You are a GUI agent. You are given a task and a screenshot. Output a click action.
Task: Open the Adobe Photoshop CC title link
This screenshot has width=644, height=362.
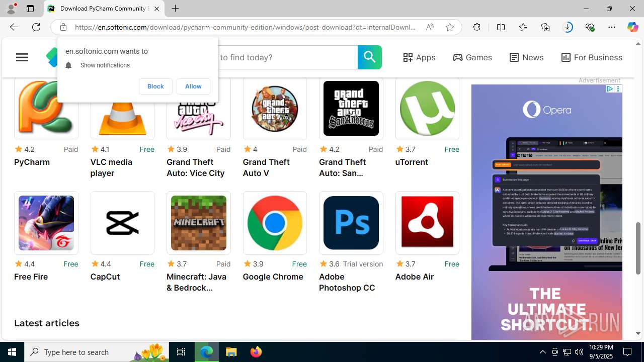pos(347,282)
